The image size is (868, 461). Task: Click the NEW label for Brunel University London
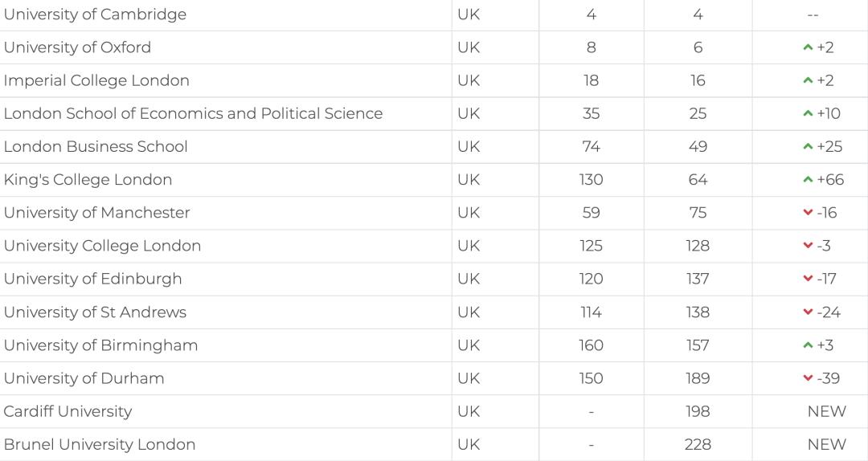826,444
